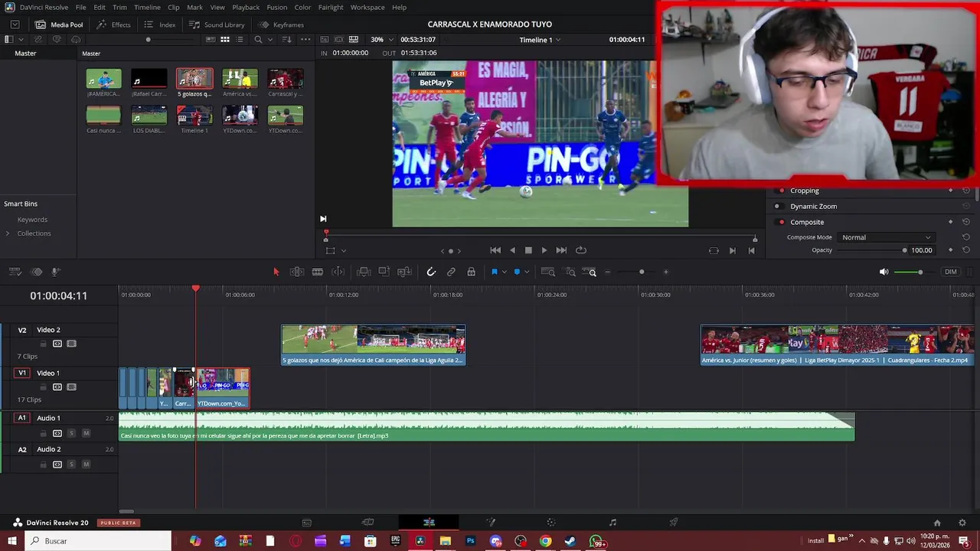Open the Composite Mode Normal dropdown
Screen dimensions: 980x551
886,237
